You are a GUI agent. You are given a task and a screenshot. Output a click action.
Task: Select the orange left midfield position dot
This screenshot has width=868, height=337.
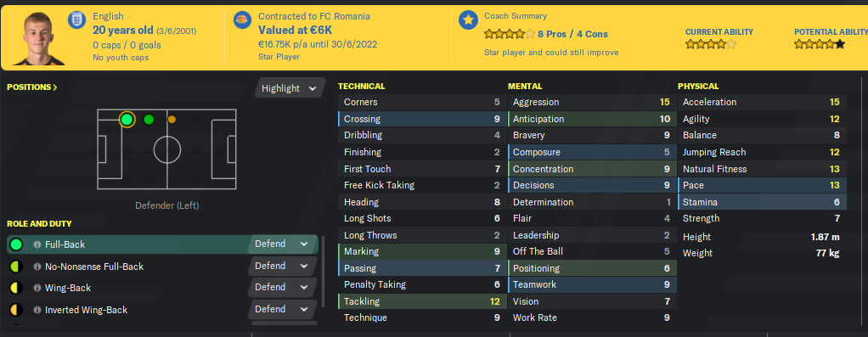click(172, 119)
